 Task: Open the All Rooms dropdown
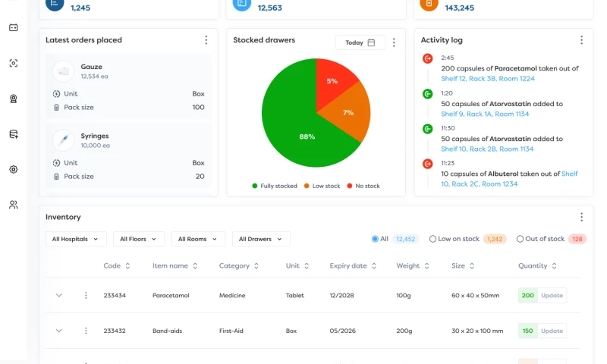tap(198, 239)
